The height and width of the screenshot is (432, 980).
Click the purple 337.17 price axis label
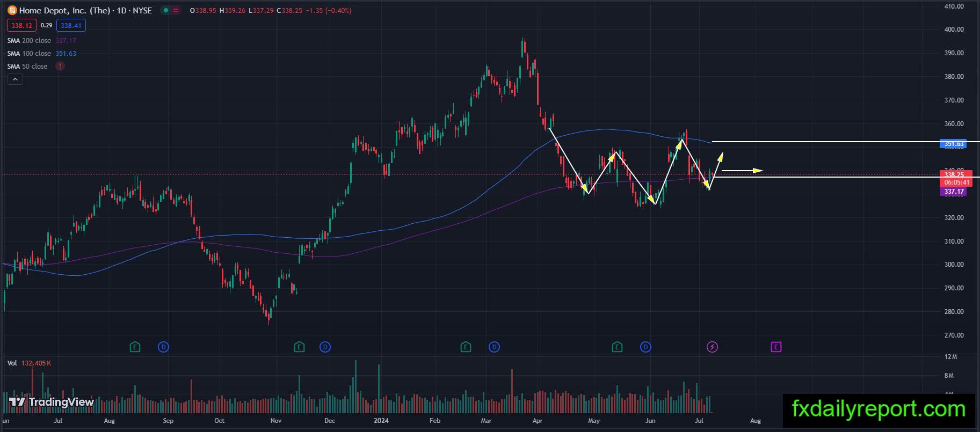coord(954,192)
